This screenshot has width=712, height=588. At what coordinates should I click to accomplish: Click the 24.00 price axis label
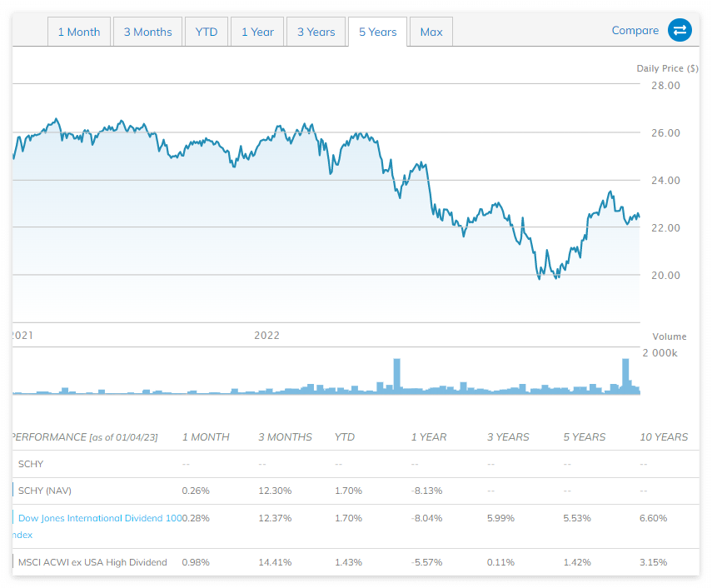[x=665, y=180]
